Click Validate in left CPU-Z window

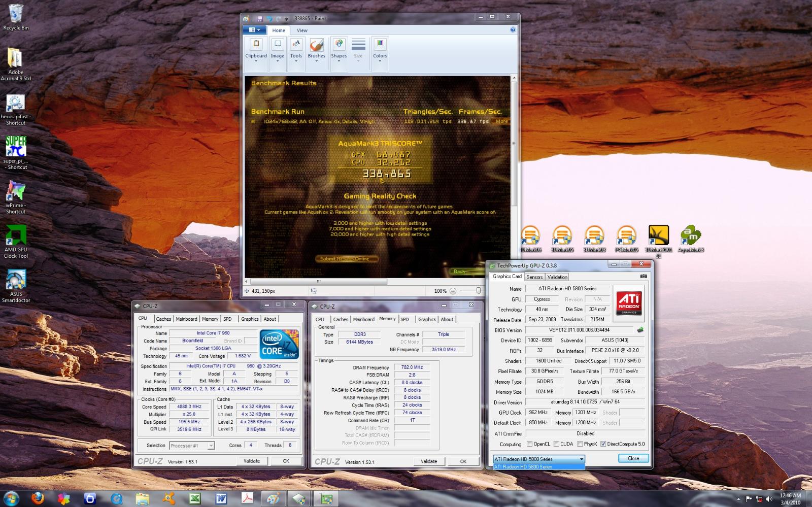tap(252, 461)
